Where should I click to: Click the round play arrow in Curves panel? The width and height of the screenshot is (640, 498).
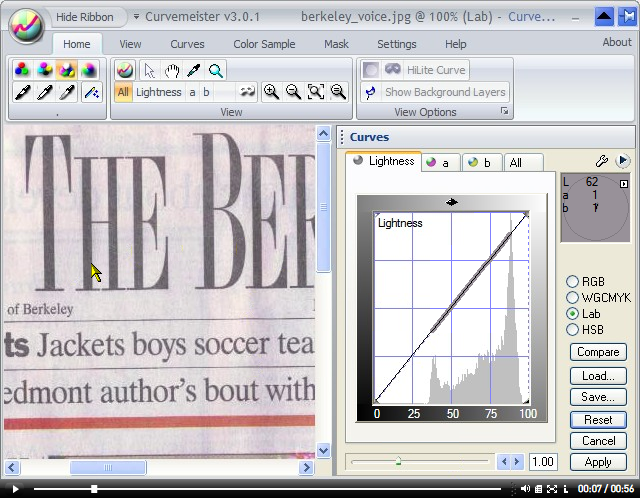coord(622,160)
